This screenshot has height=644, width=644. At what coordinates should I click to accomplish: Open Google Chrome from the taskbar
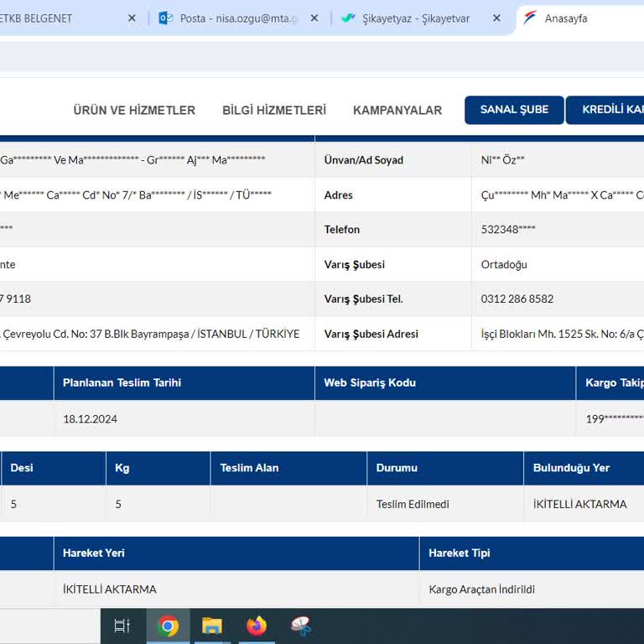[168, 626]
